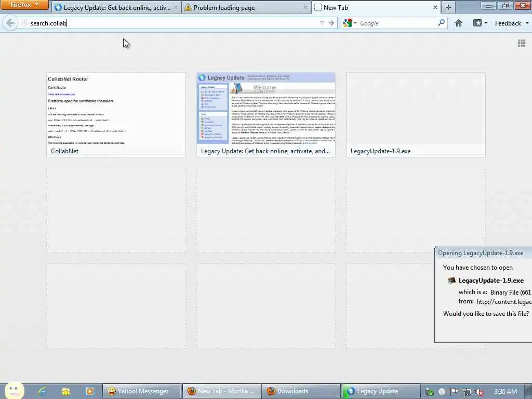Launch Internet Explorer from the taskbar
Screen dimensions: 532x399
click(42, 391)
